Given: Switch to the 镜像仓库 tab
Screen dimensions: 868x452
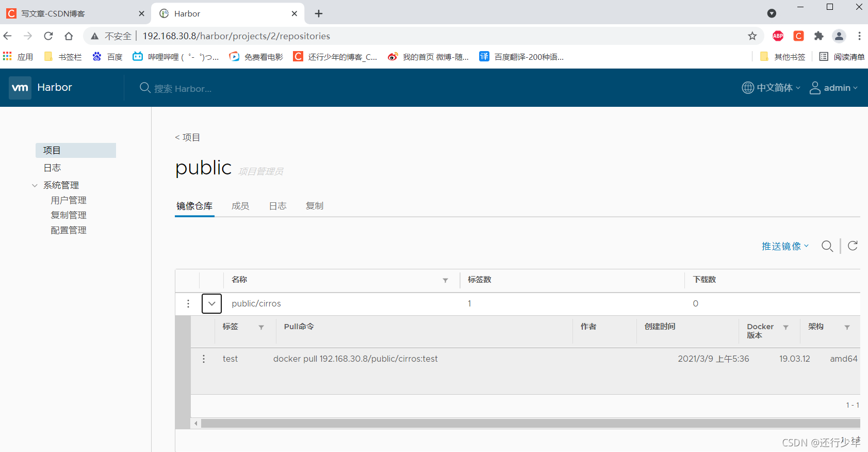Looking at the screenshot, I should tap(194, 206).
